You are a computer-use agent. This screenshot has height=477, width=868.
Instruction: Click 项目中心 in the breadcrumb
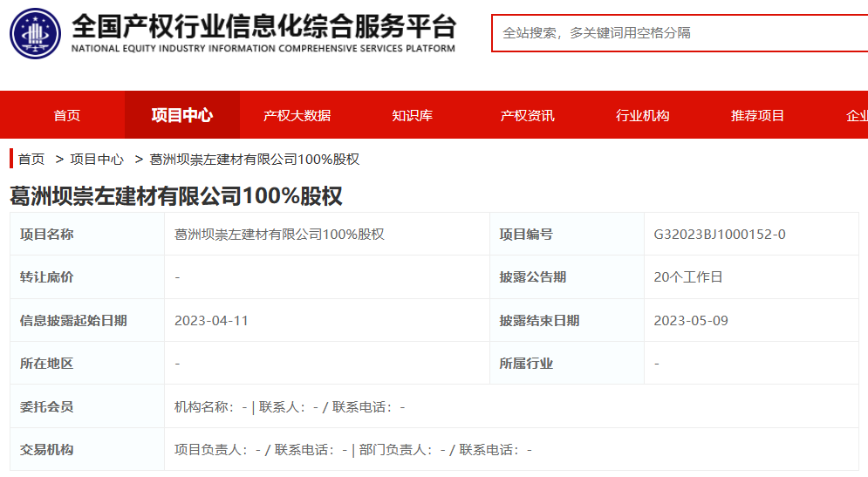click(97, 160)
